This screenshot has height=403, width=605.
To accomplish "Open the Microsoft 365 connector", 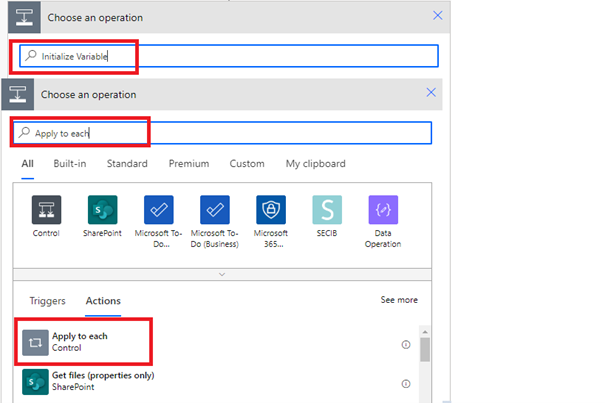I will [271, 210].
